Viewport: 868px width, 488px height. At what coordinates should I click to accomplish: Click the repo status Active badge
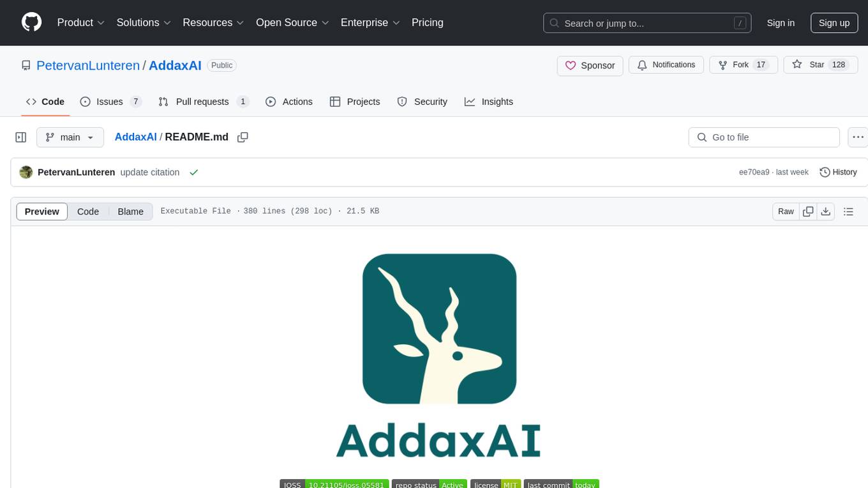point(430,485)
